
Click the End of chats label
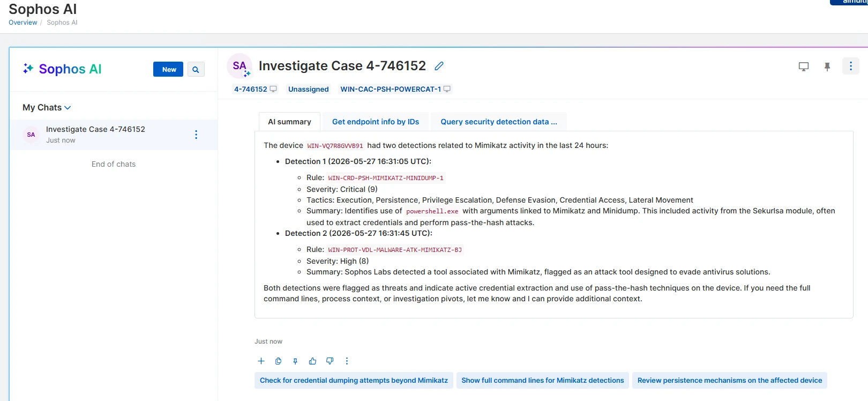point(114,164)
